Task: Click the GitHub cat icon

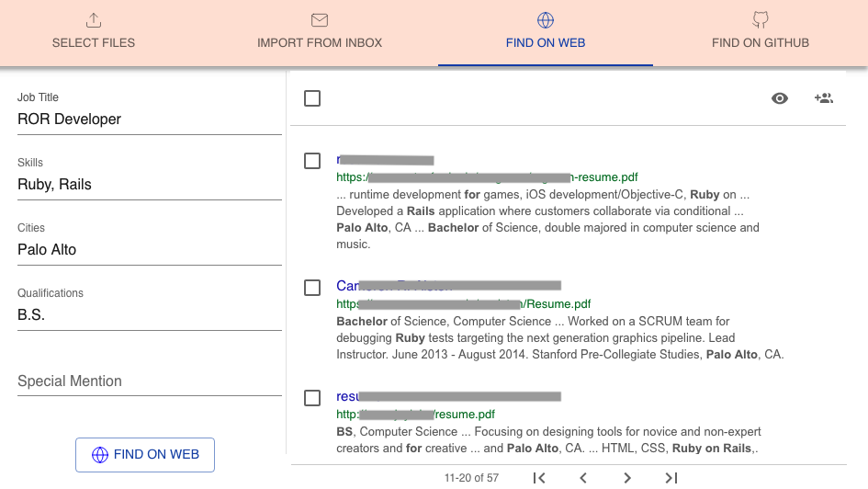Action: [760, 20]
